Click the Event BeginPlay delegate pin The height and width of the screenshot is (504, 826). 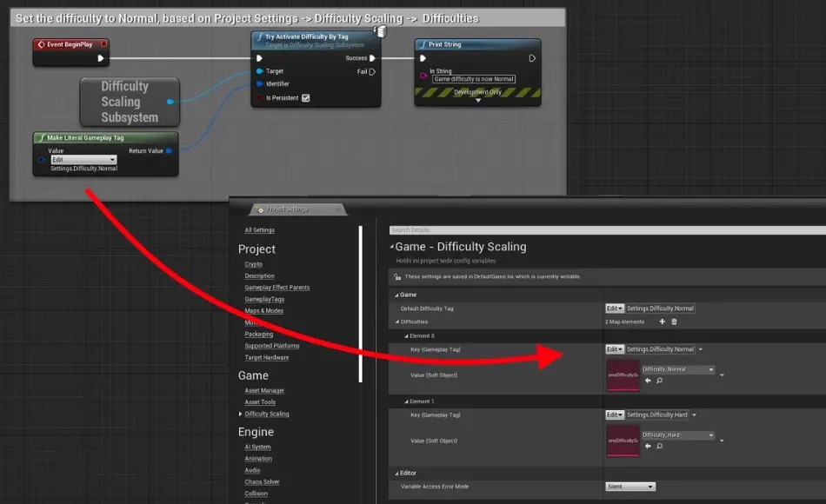point(103,44)
